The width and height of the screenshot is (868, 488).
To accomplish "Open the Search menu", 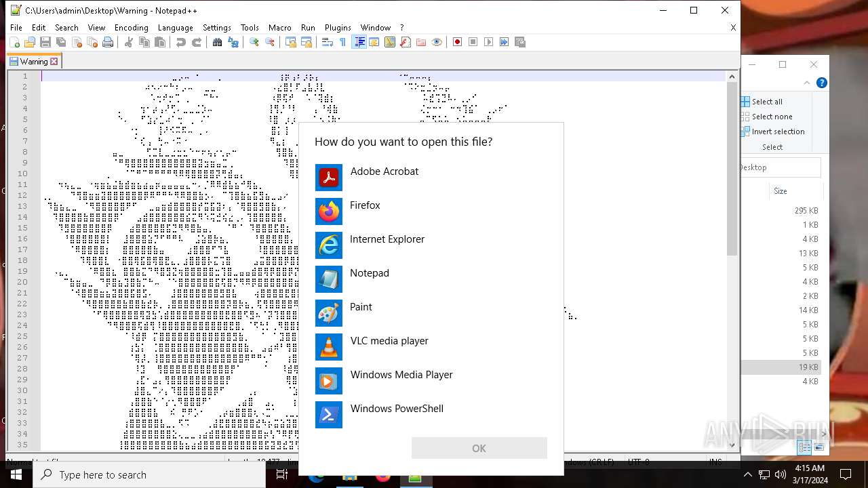I will (x=66, y=28).
